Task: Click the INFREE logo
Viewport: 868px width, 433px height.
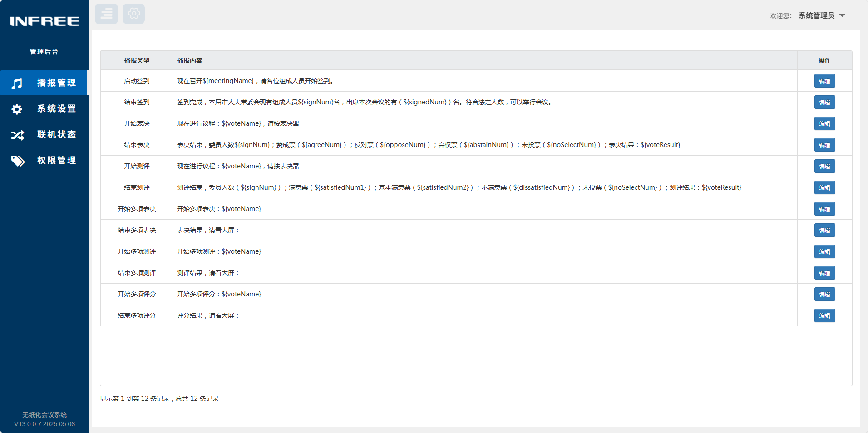Action: (44, 21)
